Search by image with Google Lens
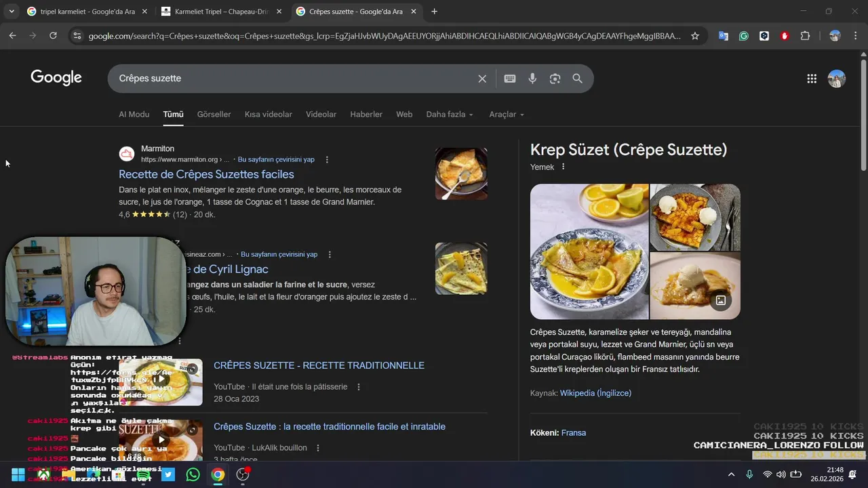 (x=555, y=79)
